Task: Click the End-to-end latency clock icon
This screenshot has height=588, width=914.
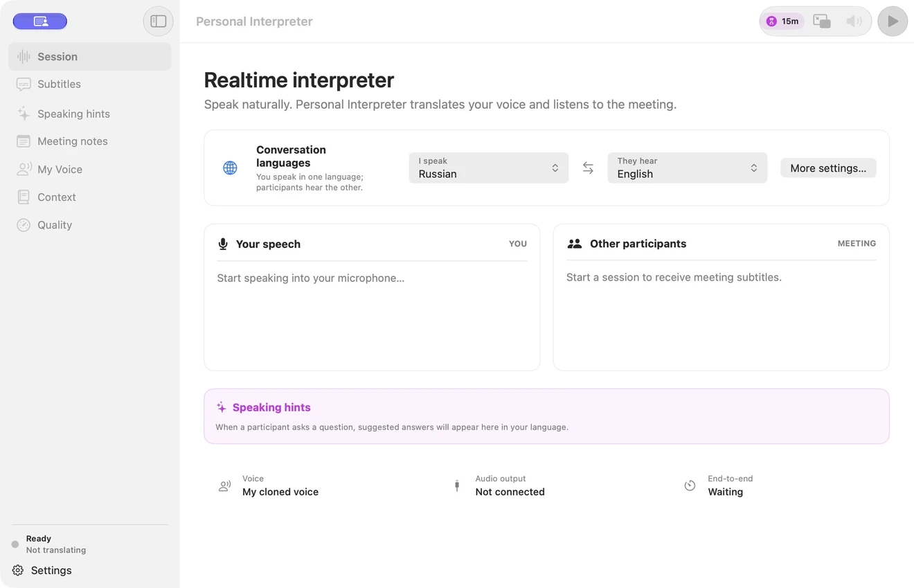Action: [690, 485]
